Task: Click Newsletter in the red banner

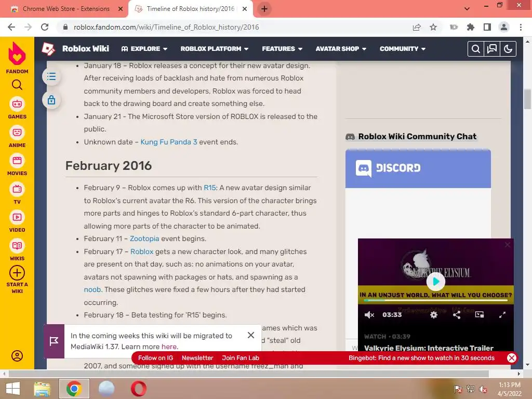Action: click(x=197, y=357)
